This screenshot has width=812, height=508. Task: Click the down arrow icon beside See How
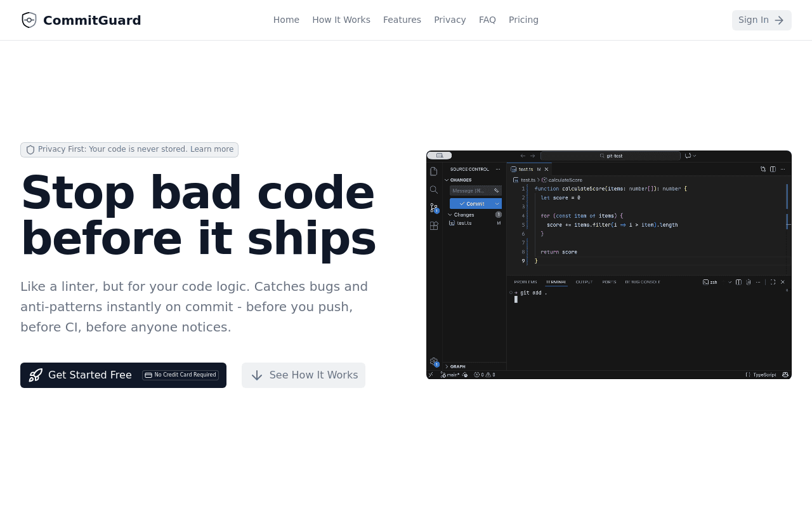[257, 375]
